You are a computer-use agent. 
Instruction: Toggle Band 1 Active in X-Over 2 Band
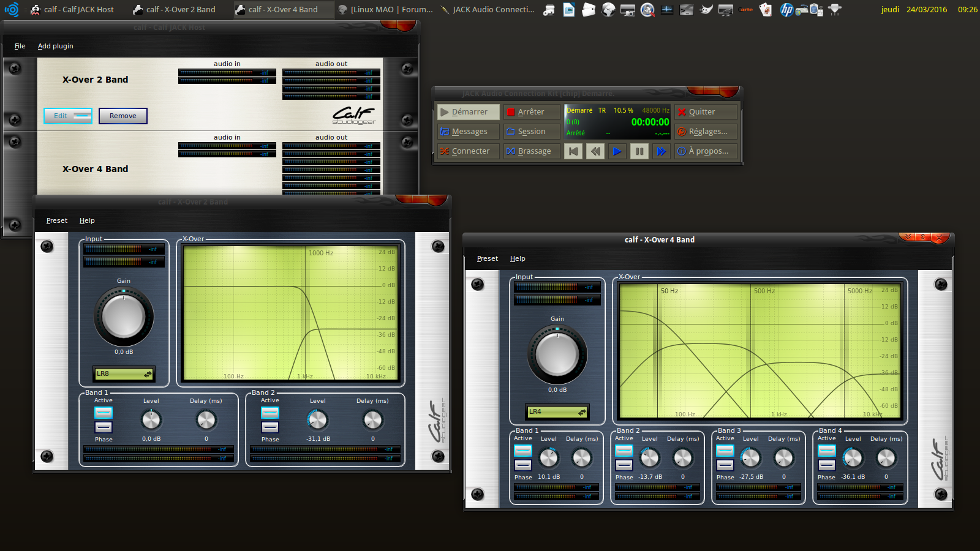tap(104, 412)
